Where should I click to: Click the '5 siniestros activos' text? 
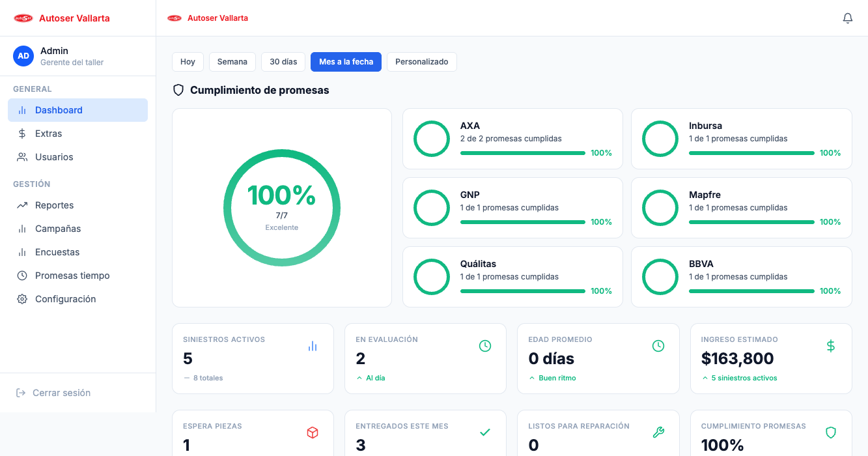pyautogui.click(x=744, y=378)
